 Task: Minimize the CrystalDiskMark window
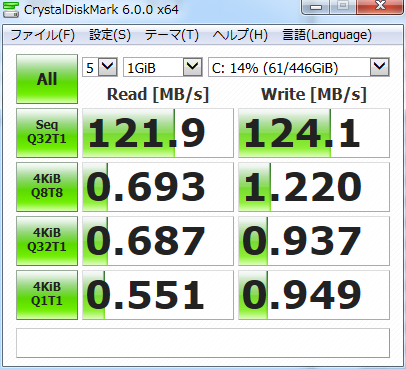coord(316,6)
